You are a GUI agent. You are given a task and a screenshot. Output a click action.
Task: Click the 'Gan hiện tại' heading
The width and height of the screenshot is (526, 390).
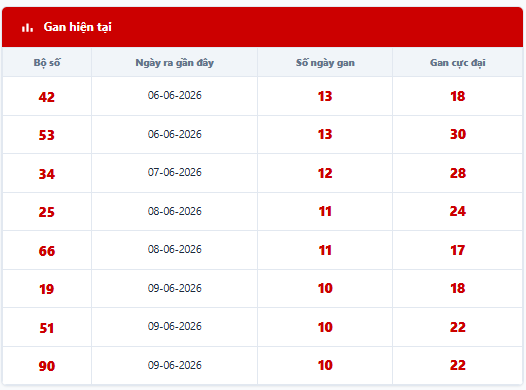[x=77, y=27]
